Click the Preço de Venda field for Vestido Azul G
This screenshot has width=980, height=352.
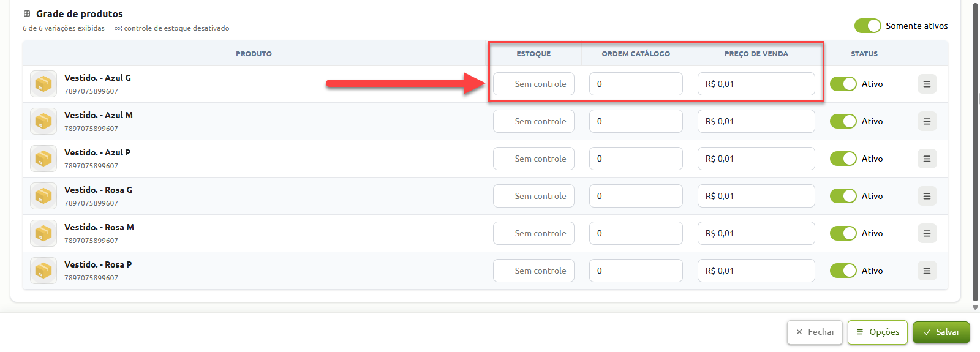tap(756, 84)
